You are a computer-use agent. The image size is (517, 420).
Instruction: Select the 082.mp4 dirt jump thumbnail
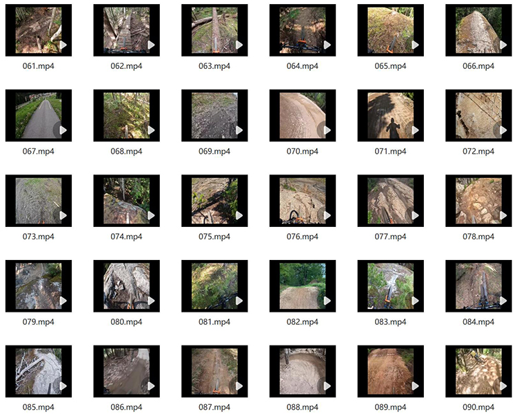pos(303,286)
